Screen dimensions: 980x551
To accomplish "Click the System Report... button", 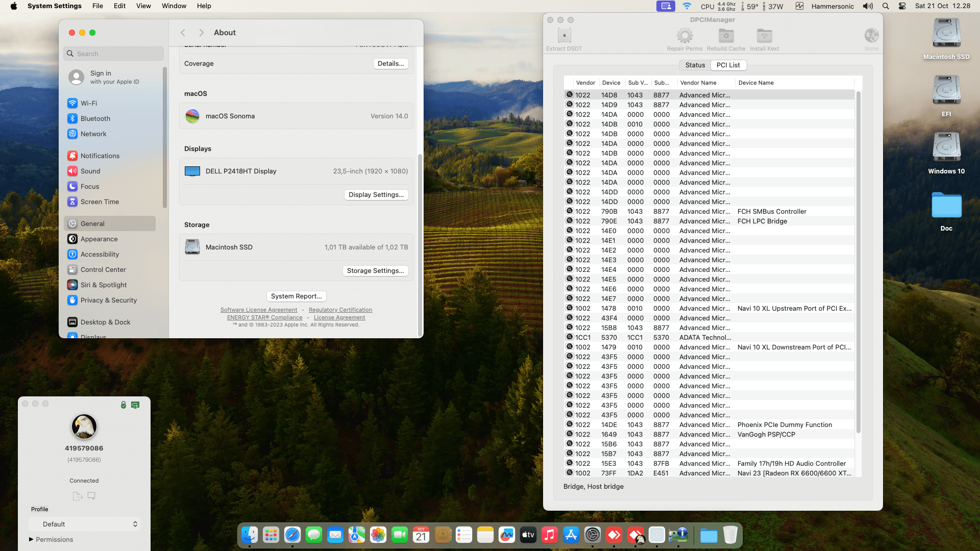I will 296,296.
